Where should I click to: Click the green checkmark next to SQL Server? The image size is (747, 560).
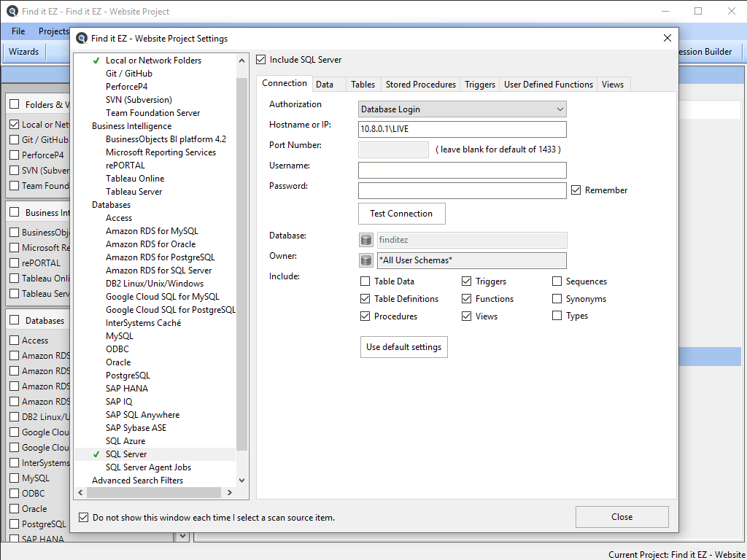[x=96, y=454]
